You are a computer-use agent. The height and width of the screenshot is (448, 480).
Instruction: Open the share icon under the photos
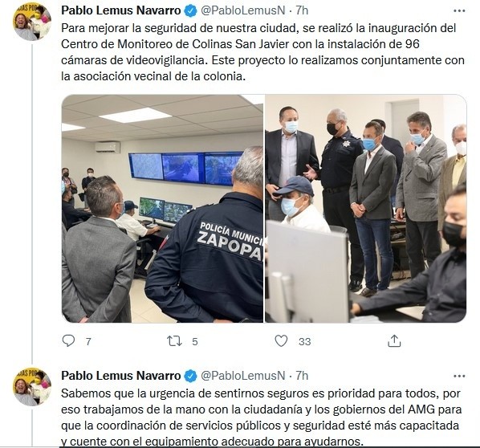tap(394, 341)
